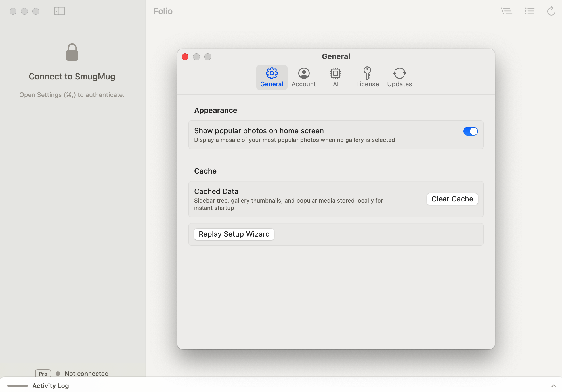Viewport: 562px width, 392px height.
Task: Disable Show popular photos on home screen
Action: click(470, 131)
